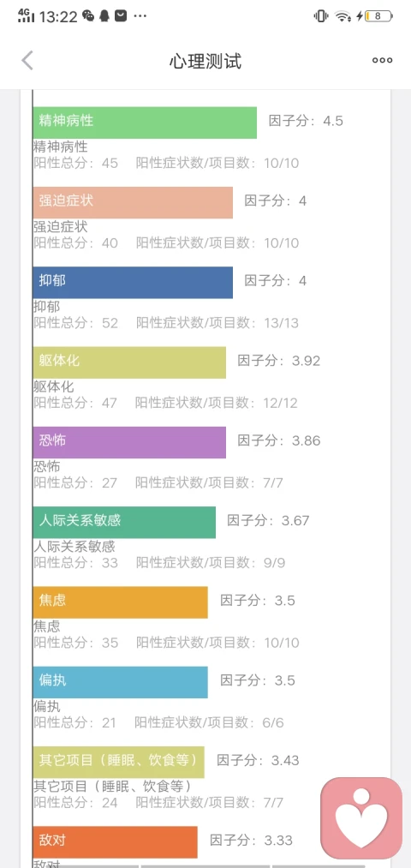Image resolution: width=411 pixels, height=868 pixels.
Task: Select the orange-red 敌对 bar
Action: coord(115,842)
